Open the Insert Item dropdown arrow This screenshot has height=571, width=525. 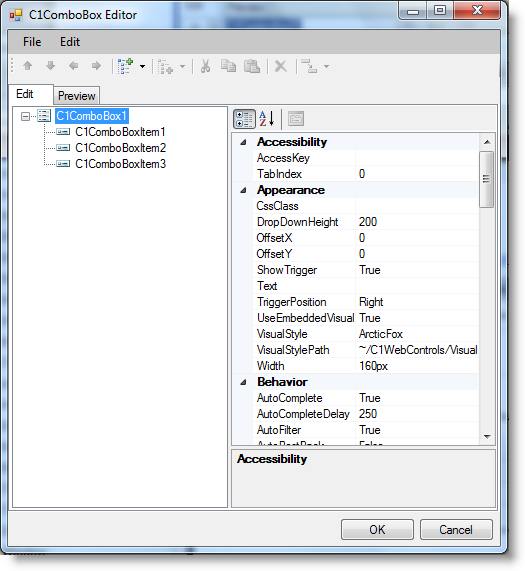pyautogui.click(x=182, y=67)
